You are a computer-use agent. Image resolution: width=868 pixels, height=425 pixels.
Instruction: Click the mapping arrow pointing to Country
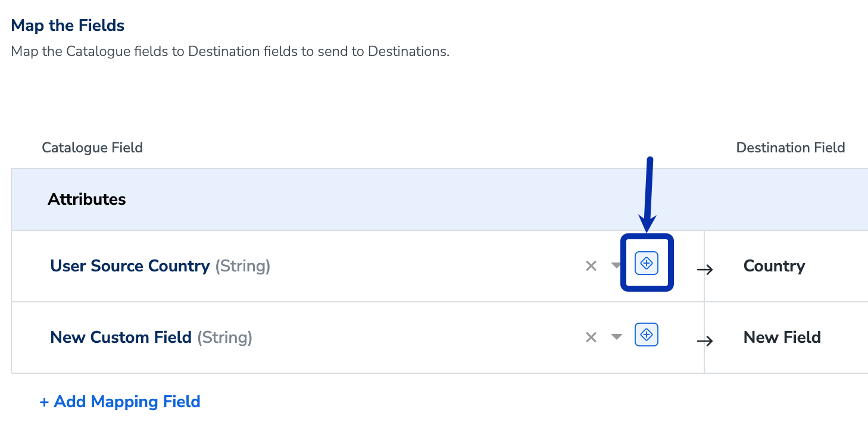[705, 270]
